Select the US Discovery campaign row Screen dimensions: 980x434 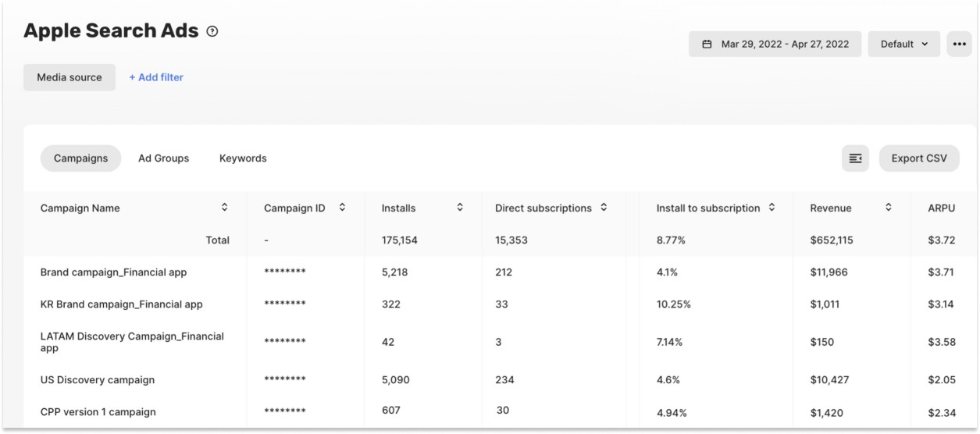coord(98,380)
